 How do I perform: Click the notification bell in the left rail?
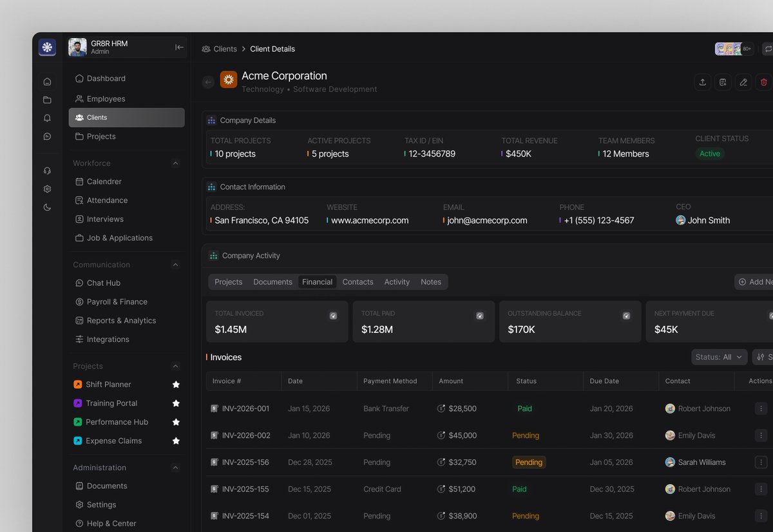point(47,118)
